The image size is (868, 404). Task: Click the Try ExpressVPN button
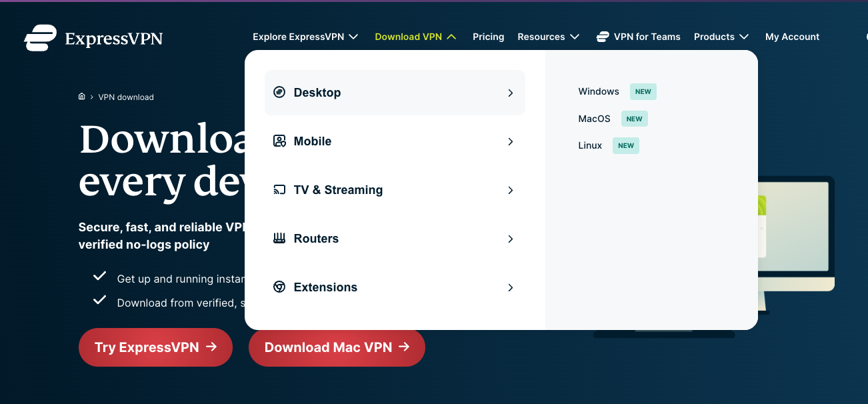coord(155,347)
